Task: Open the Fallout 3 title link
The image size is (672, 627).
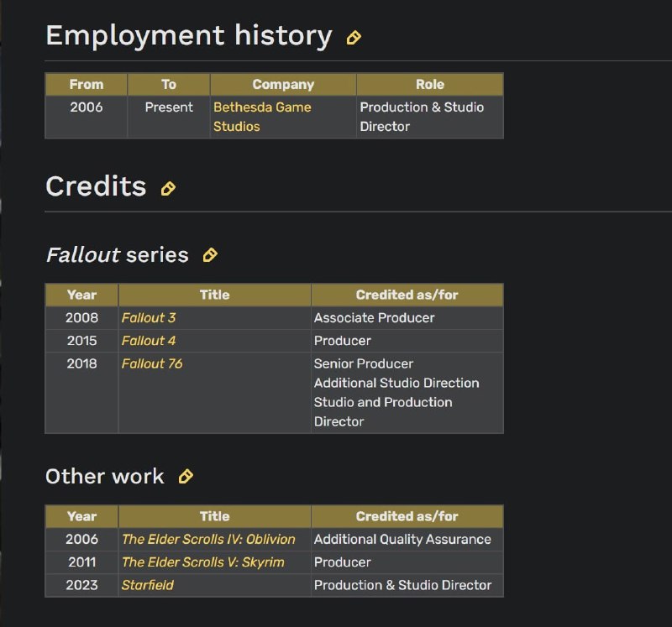Action: click(149, 318)
